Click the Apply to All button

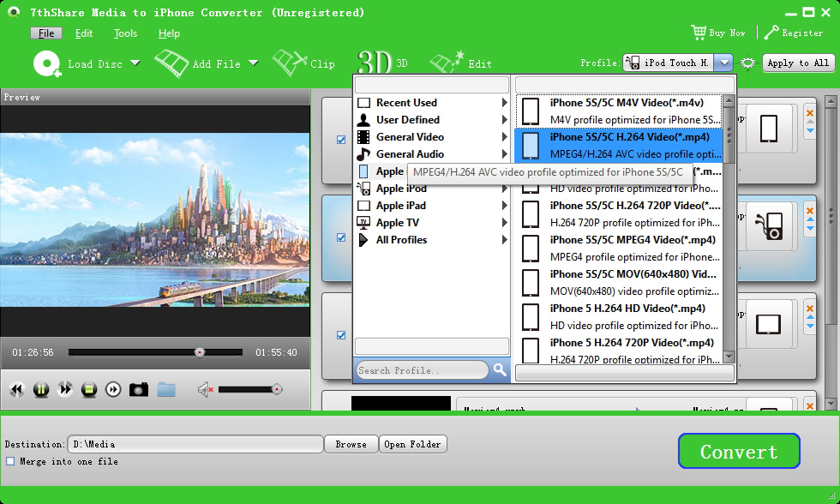tap(798, 63)
